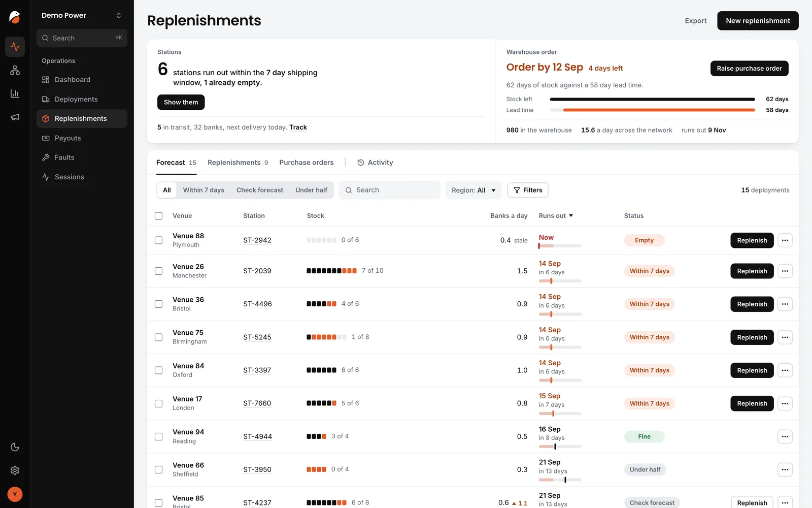812x508 pixels.
Task: Click the Show them button
Action: [x=181, y=102]
